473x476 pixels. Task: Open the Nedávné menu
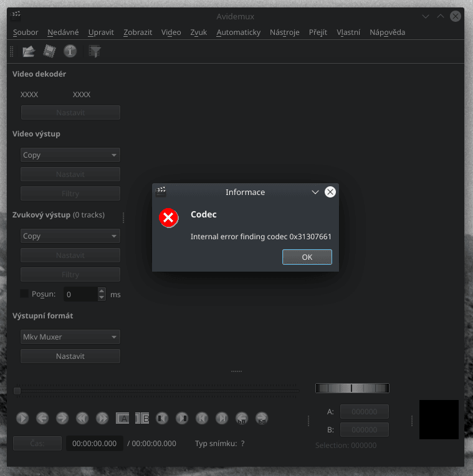tap(63, 32)
